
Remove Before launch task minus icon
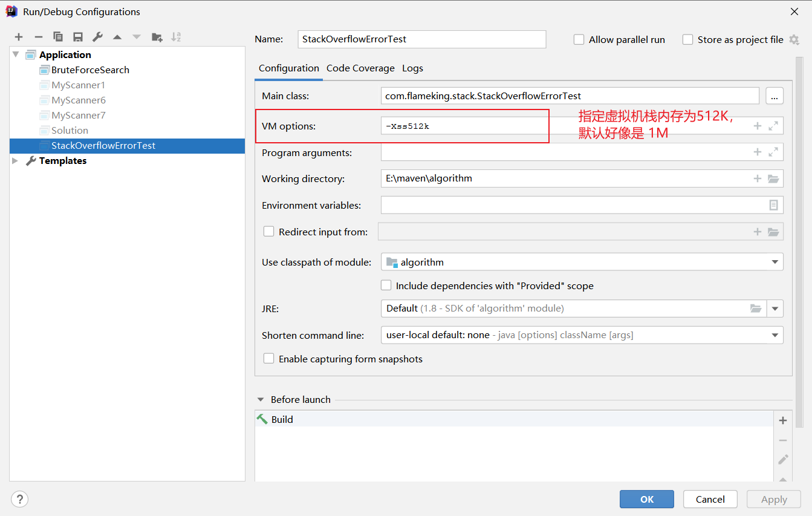click(783, 440)
